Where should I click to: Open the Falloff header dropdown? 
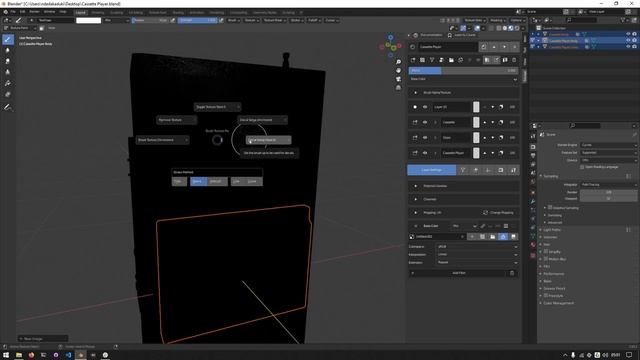(x=314, y=20)
